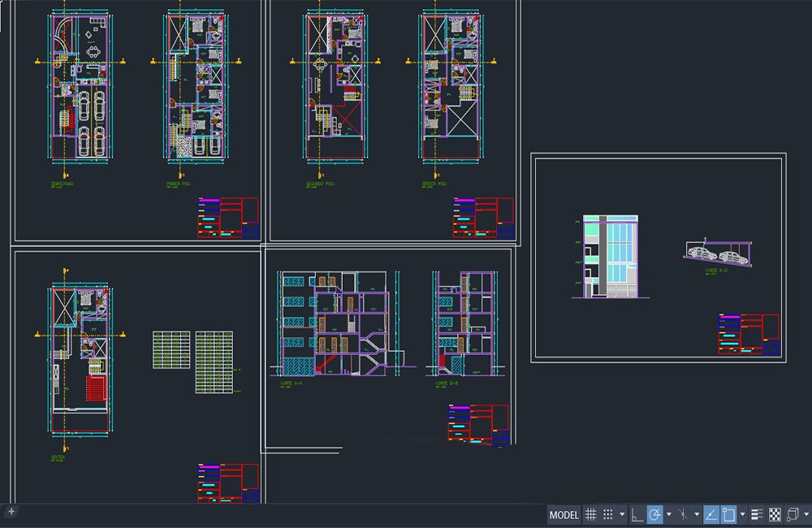Disable object snap tracking icon

coord(711,514)
